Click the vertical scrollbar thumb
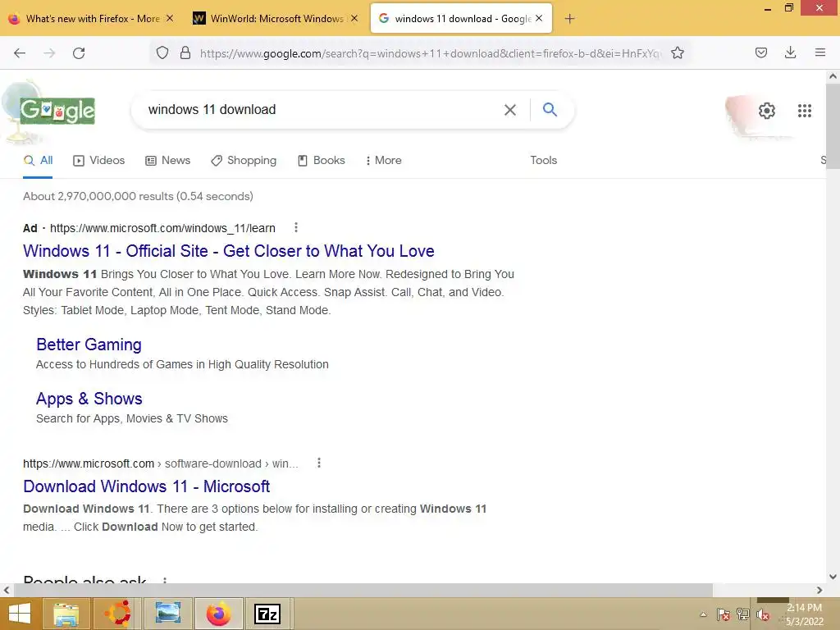This screenshot has width=840, height=630. [833, 126]
